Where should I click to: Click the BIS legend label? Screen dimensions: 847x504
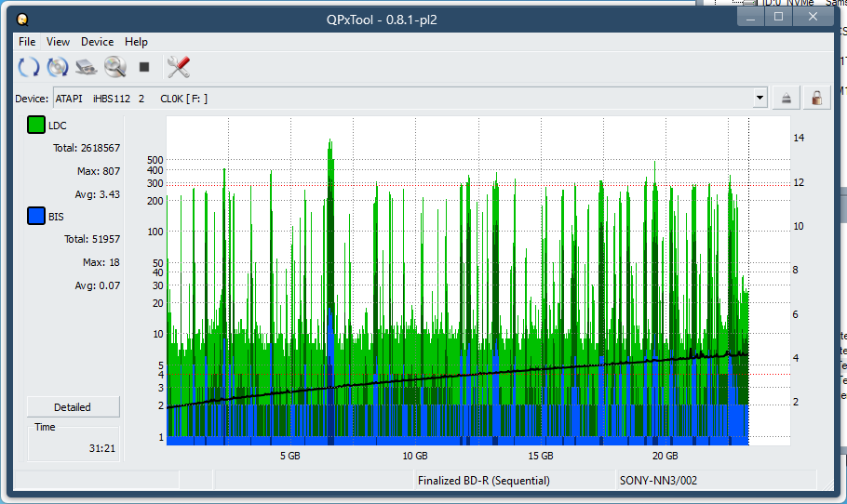[56, 217]
